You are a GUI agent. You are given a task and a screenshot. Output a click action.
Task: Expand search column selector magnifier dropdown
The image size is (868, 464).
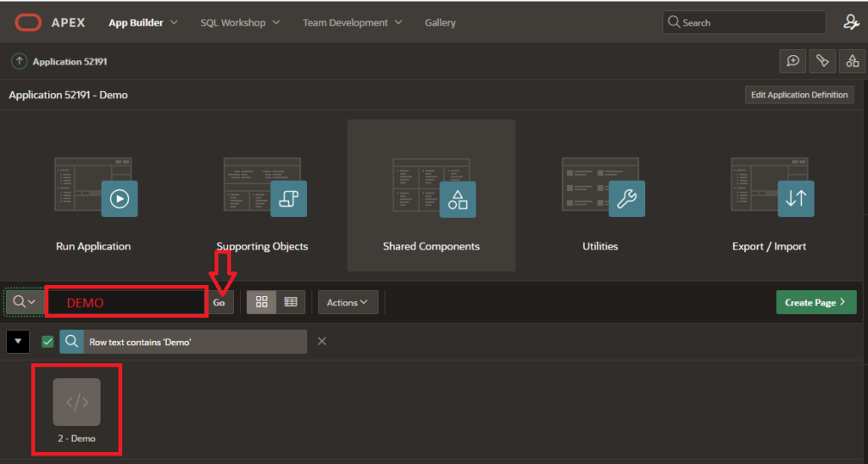25,302
